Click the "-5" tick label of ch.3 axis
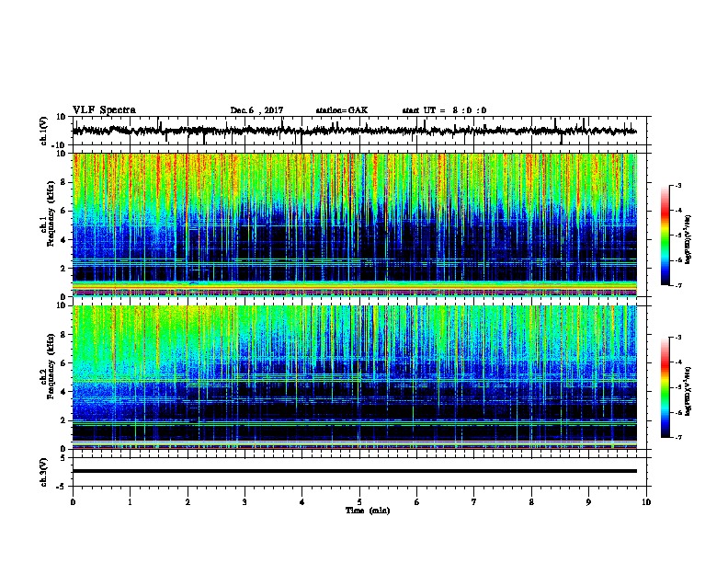This screenshot has width=728, height=563. [x=62, y=487]
